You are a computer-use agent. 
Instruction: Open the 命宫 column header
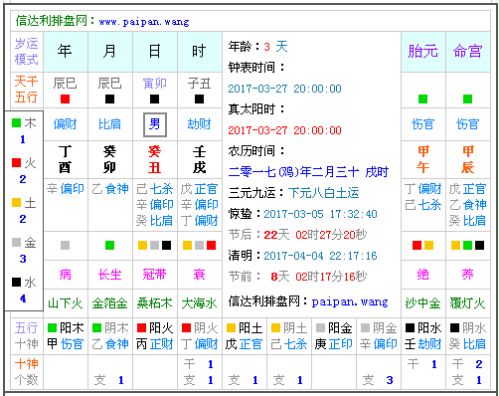click(x=468, y=52)
